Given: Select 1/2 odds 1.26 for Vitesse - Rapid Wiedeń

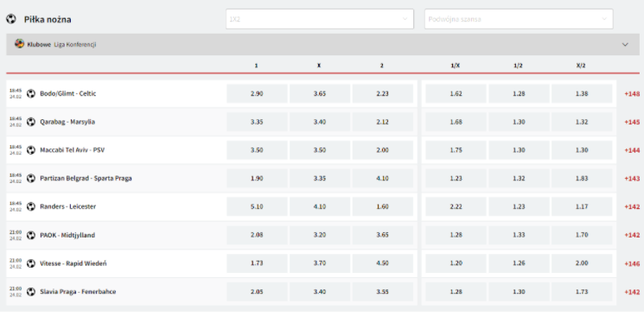Looking at the screenshot, I should click(519, 263).
